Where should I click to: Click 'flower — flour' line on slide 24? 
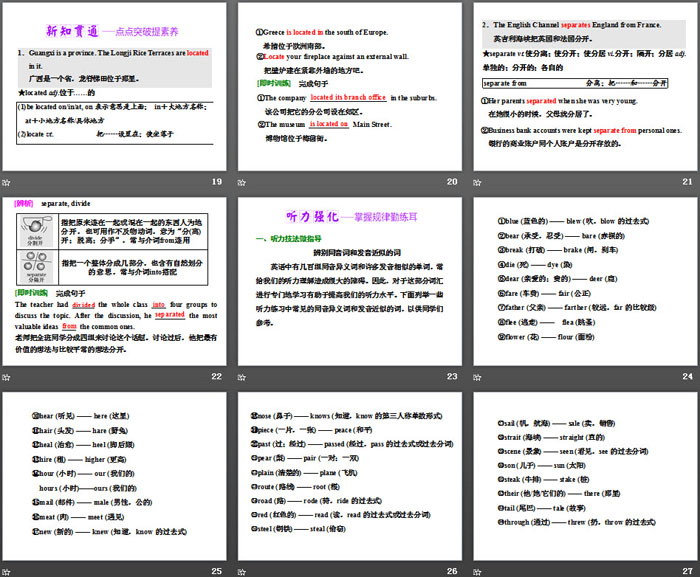(546, 337)
